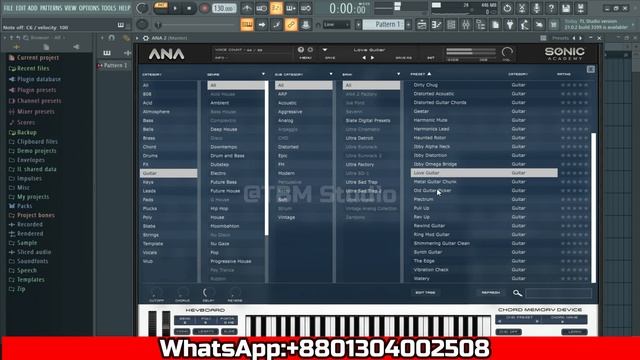Open the Piano roll view icon
The image size is (640, 360).
pos(436,24)
